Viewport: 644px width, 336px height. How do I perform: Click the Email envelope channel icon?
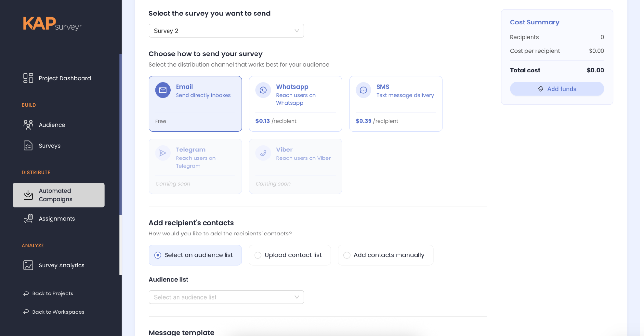coord(163,90)
